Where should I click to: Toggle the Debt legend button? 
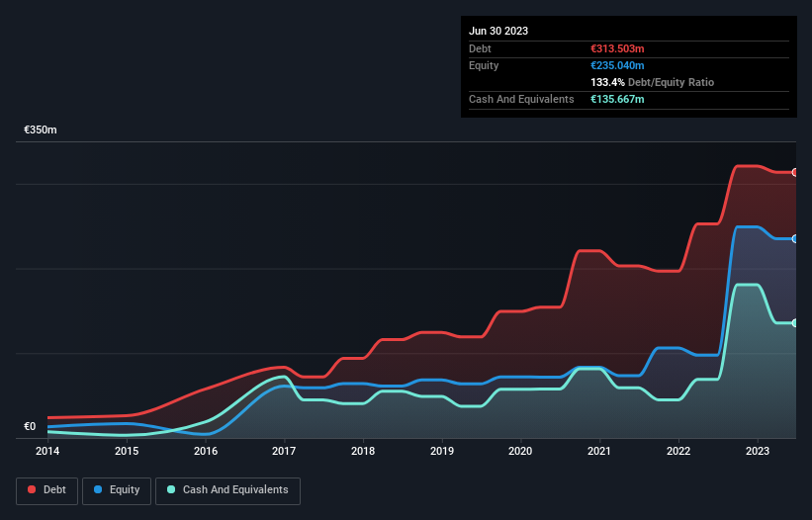[47, 490]
